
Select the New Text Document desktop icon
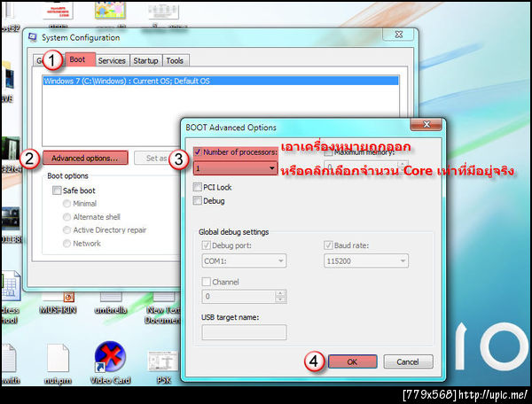click(163, 307)
